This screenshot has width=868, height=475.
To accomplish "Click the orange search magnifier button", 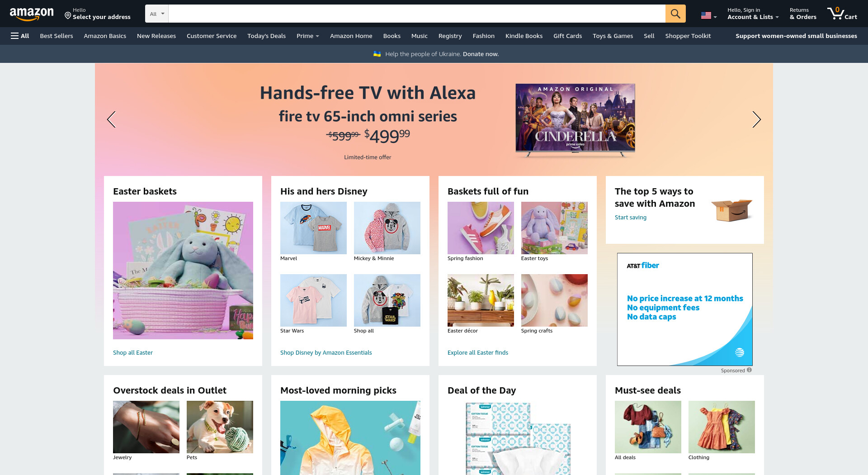I will (x=675, y=14).
